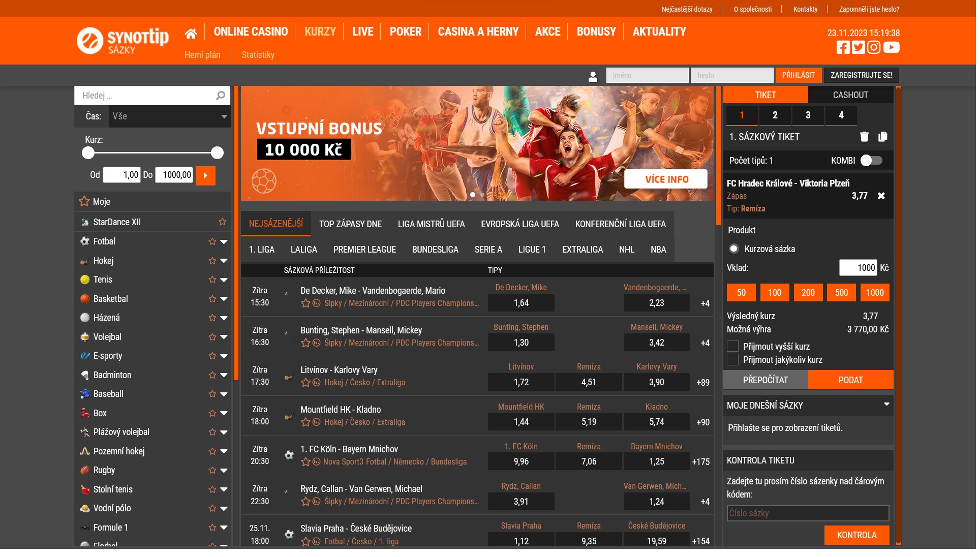Expand the Házená sport category
Screen dimensions: 980x557
[224, 318]
